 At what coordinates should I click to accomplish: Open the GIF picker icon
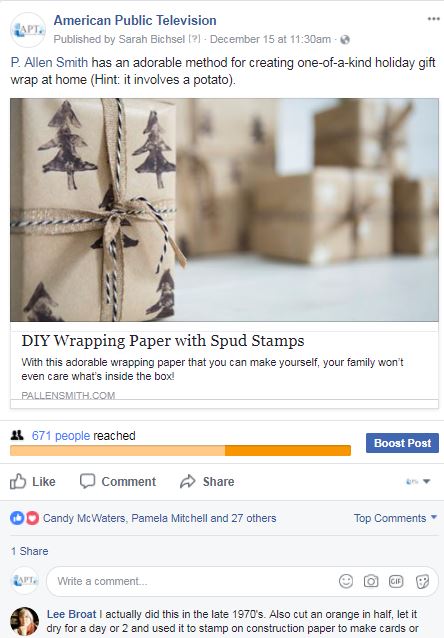[396, 581]
